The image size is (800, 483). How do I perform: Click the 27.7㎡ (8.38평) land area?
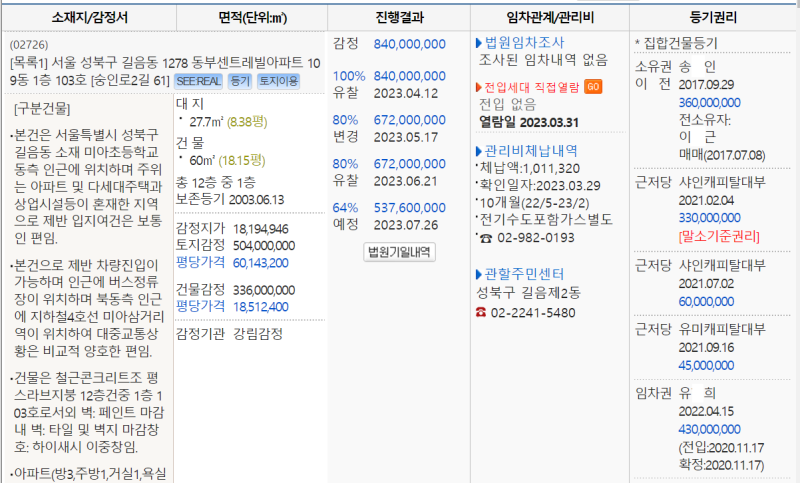pyautogui.click(x=228, y=122)
